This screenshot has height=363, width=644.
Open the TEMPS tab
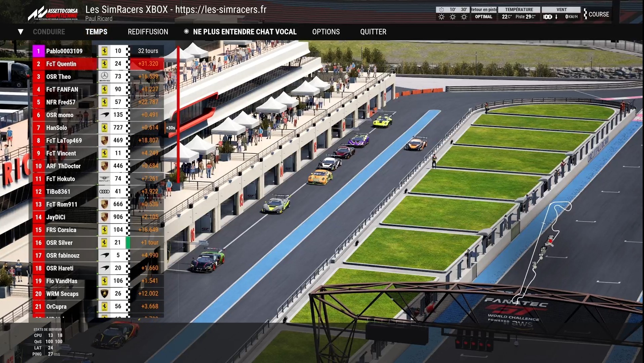(96, 32)
